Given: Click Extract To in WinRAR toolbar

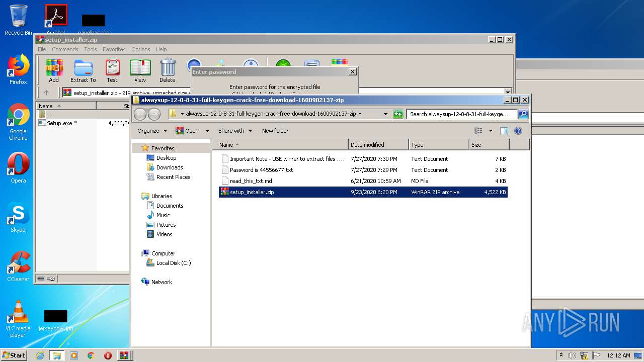Looking at the screenshot, I should (x=83, y=71).
